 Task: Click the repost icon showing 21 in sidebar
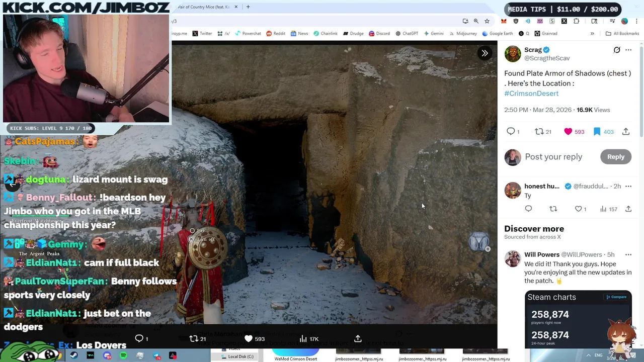tap(539, 131)
